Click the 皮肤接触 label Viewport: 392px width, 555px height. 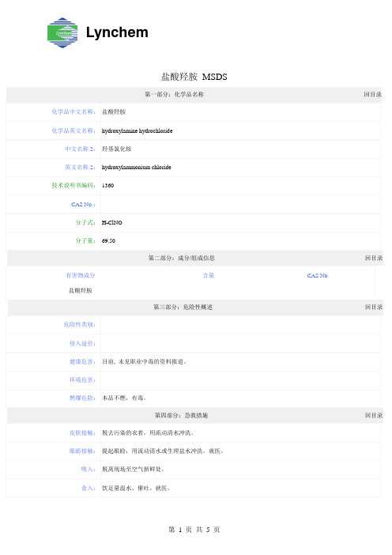pyautogui.click(x=82, y=433)
